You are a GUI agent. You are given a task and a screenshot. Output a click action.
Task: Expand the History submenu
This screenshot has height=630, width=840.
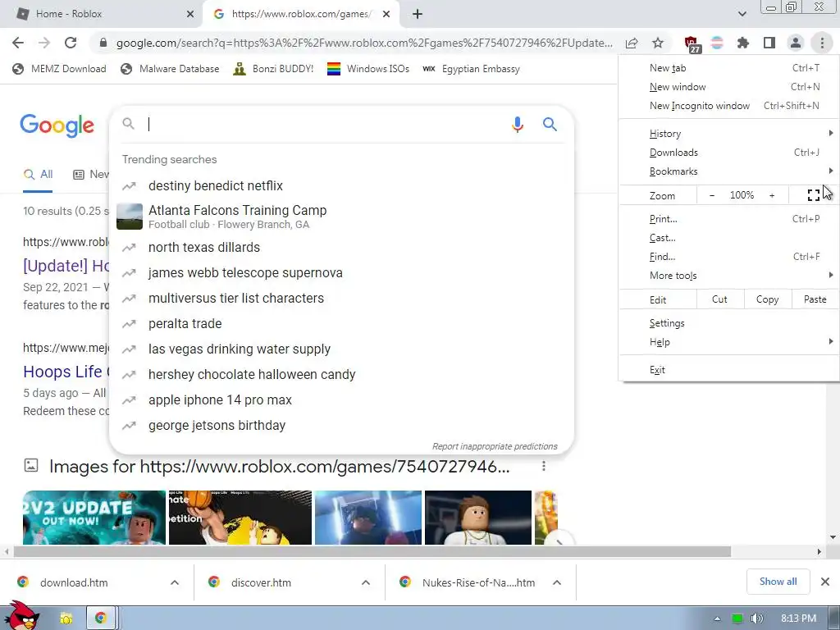click(728, 134)
